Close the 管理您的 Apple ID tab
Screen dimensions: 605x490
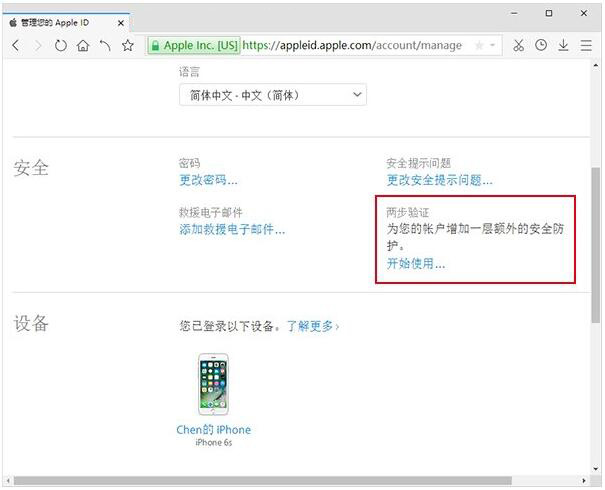pyautogui.click(x=121, y=23)
